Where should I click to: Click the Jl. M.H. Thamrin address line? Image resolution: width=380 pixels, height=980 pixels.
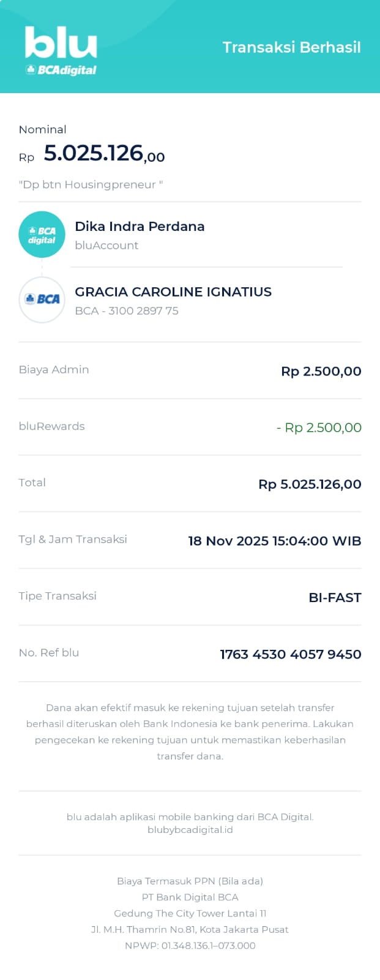(x=190, y=929)
